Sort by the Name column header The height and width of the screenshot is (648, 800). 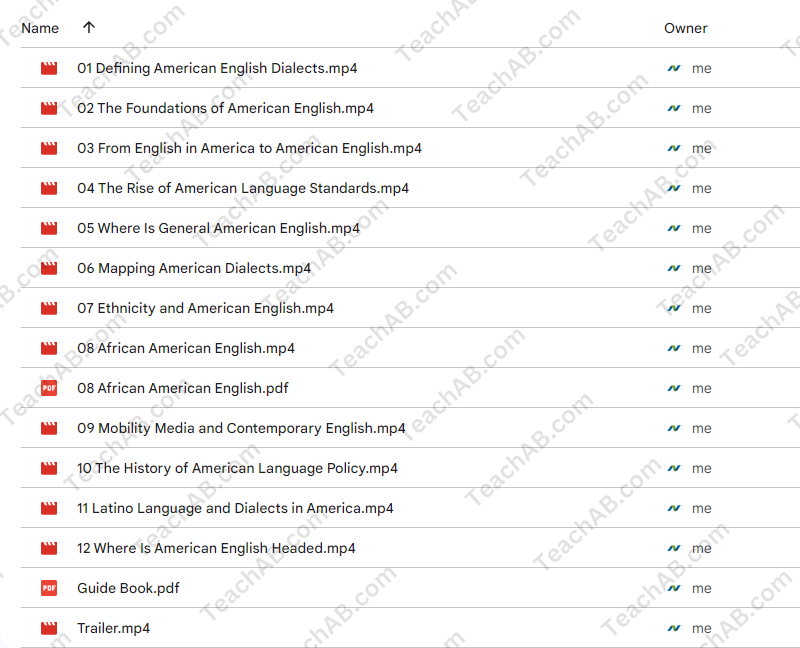click(40, 28)
